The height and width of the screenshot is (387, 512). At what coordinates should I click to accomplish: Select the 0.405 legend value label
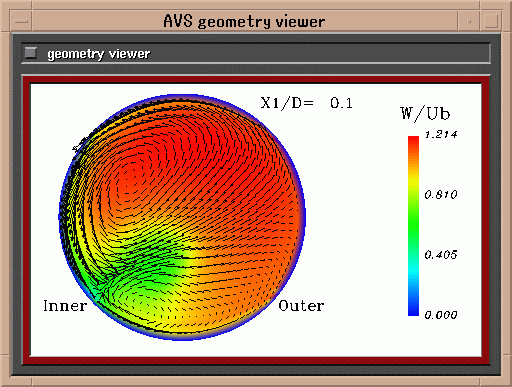click(441, 255)
